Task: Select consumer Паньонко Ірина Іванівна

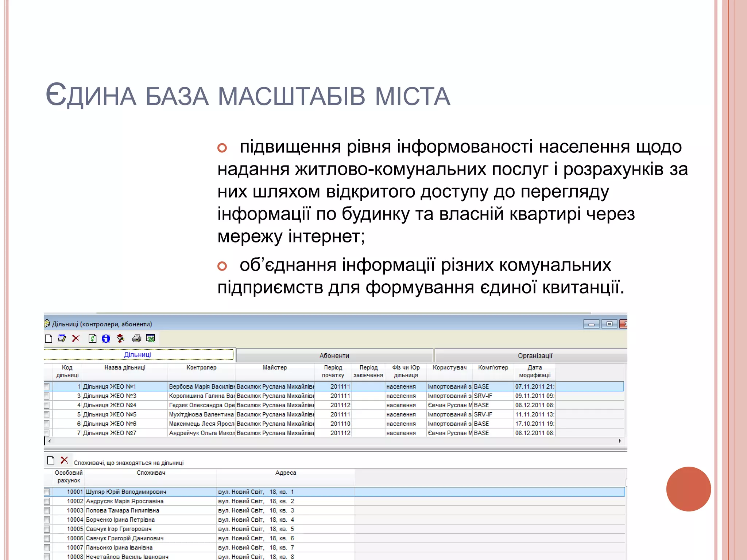Action: 151,548
